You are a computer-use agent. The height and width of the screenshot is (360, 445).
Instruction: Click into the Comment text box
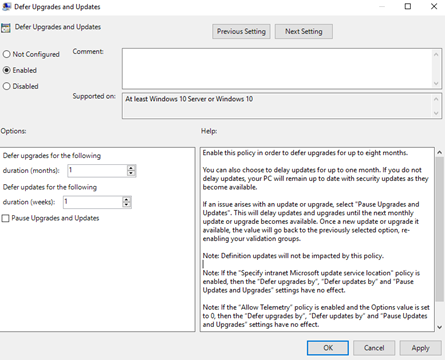point(277,68)
